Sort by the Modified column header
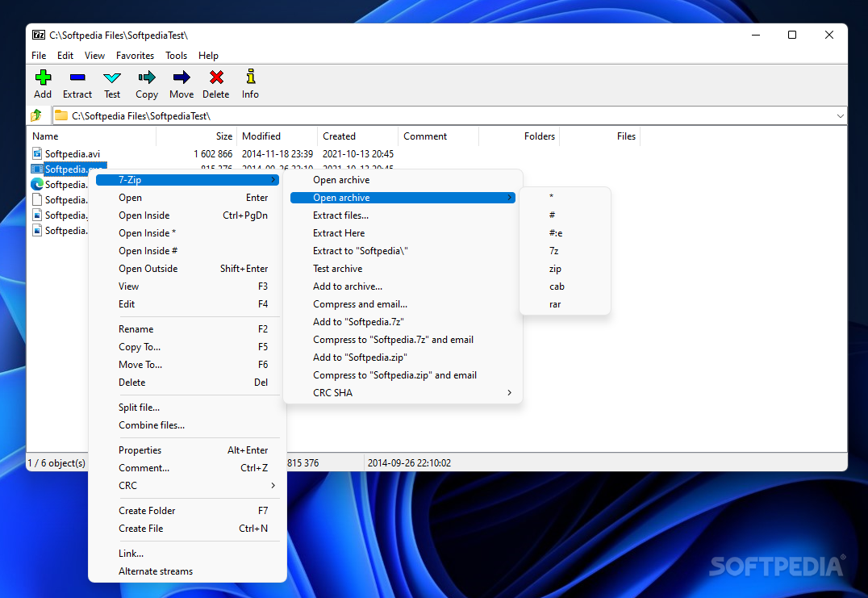Image resolution: width=868 pixels, height=598 pixels. tap(278, 136)
